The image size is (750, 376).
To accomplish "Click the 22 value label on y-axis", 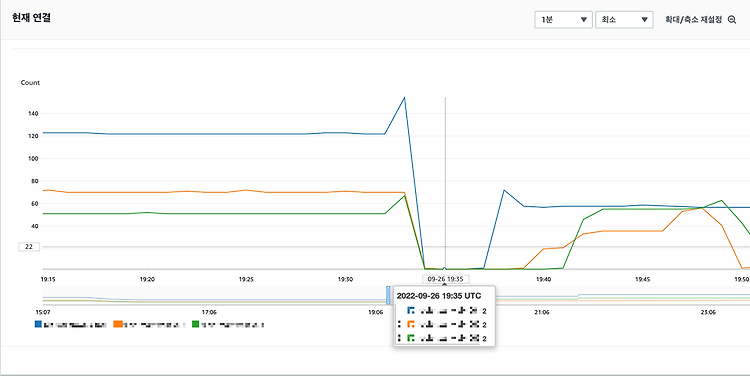I will pos(29,247).
